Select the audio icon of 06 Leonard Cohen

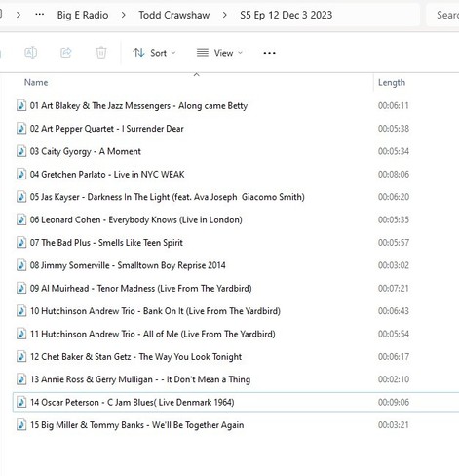tap(21, 219)
